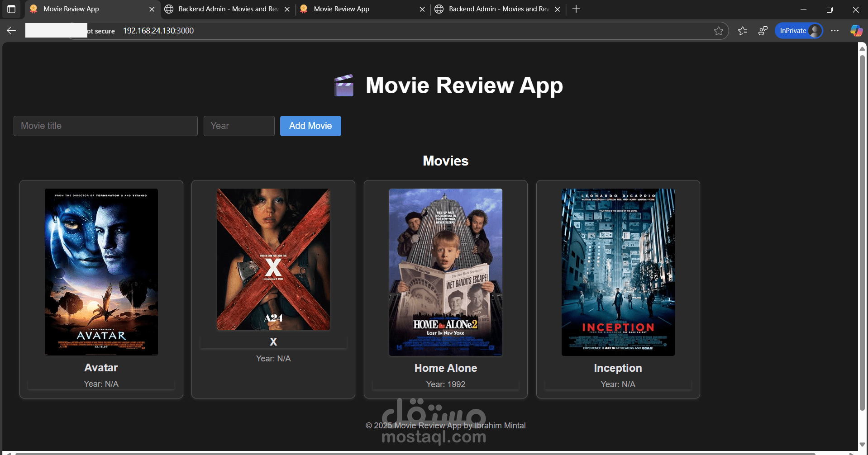Click the clapperboard icon beside the heading
The image size is (868, 455).
click(x=344, y=85)
